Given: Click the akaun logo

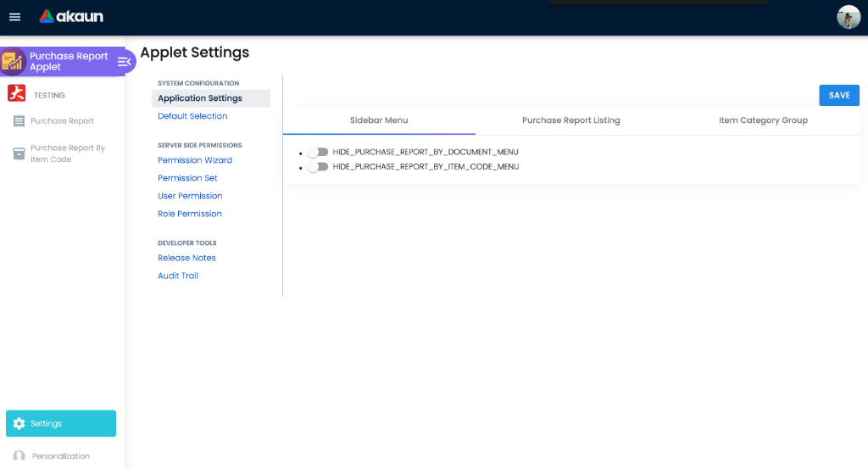Looking at the screenshot, I should pos(71,17).
